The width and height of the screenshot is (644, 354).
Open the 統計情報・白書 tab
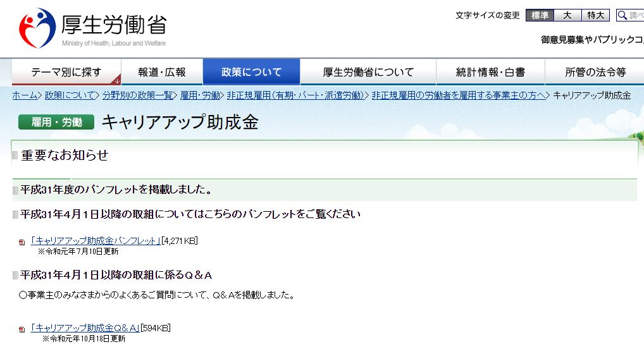(x=490, y=72)
